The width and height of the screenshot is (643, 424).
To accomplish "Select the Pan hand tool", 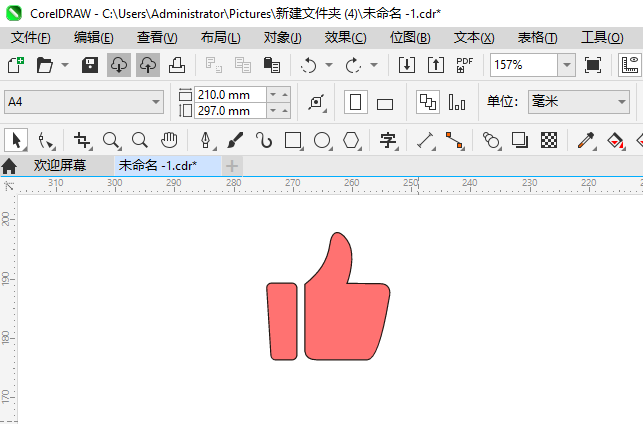I will pos(169,141).
